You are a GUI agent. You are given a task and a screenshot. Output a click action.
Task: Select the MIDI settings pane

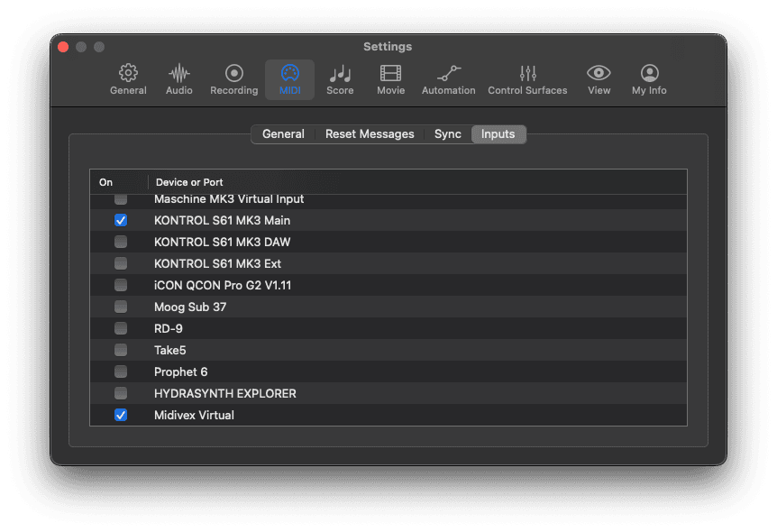click(x=290, y=79)
